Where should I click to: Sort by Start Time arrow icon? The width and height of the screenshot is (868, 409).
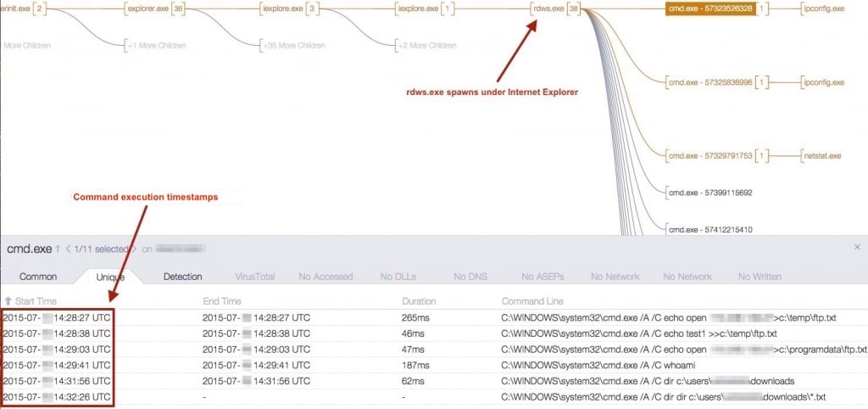[x=8, y=301]
